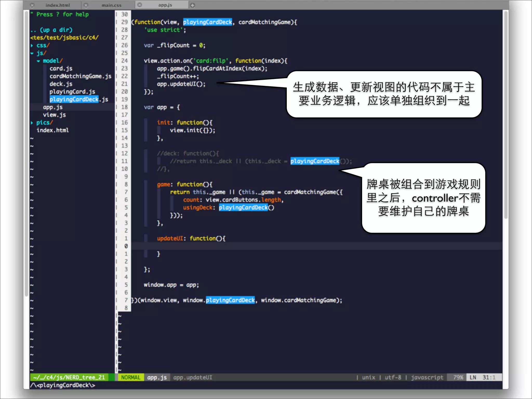
Task: Click the 'card:filp' event string
Action: (x=210, y=61)
